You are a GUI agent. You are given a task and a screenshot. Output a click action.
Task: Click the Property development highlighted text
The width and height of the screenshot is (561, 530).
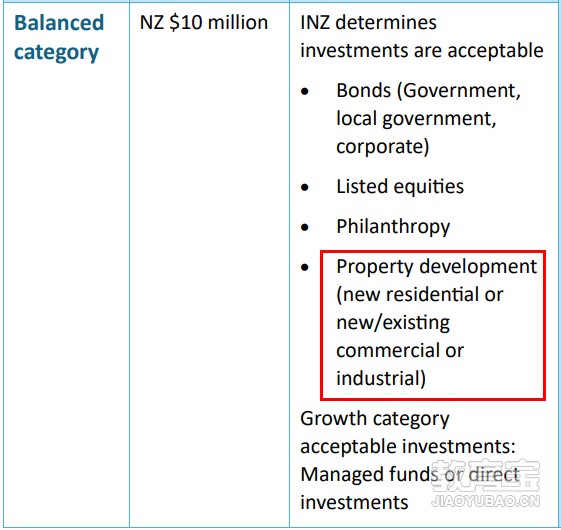pyautogui.click(x=436, y=322)
